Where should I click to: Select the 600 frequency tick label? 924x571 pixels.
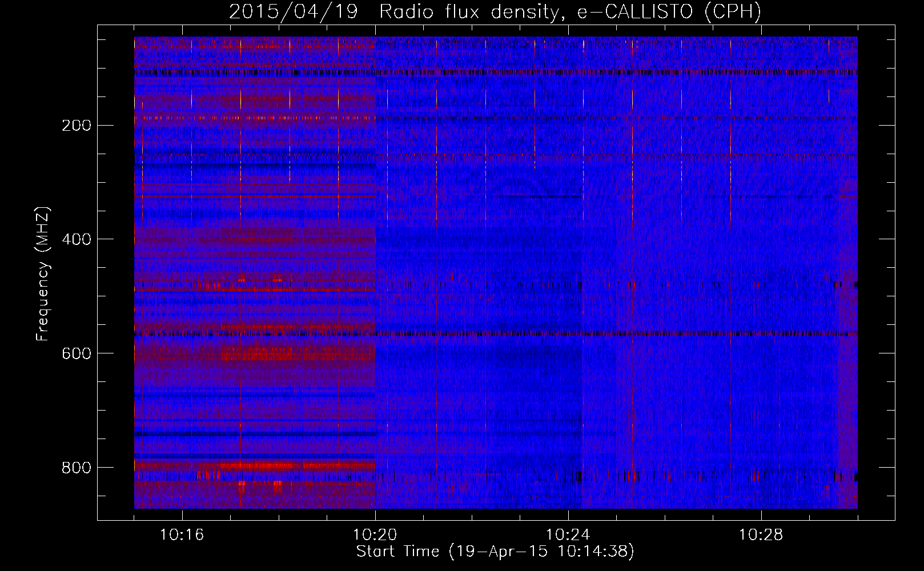tap(77, 353)
